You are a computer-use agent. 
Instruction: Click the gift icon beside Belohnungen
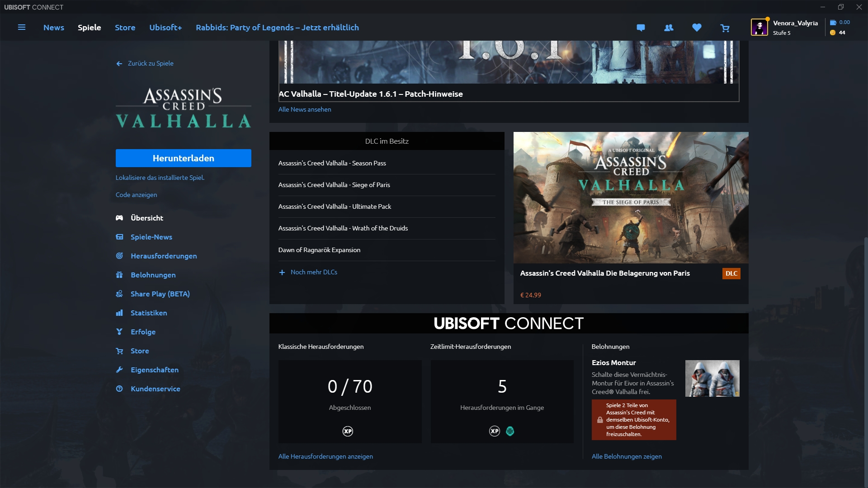click(119, 275)
